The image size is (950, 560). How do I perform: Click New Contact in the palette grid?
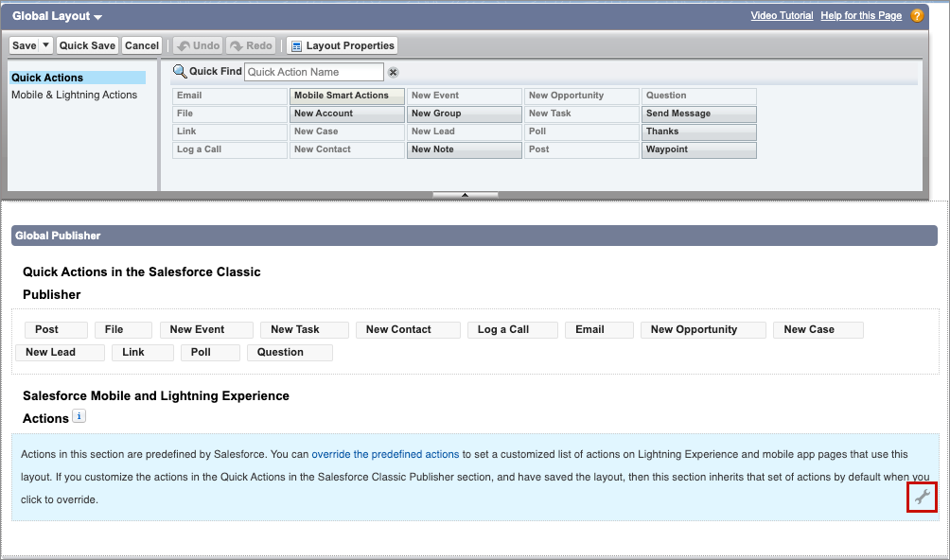coord(347,149)
